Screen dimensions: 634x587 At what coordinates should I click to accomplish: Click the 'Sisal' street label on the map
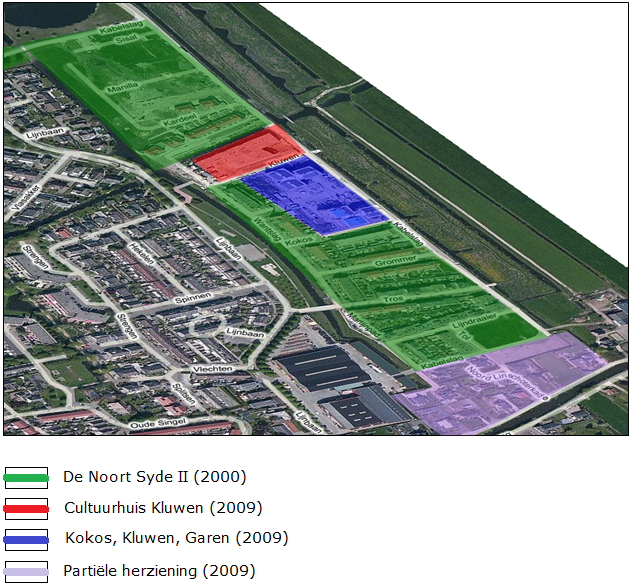127,42
